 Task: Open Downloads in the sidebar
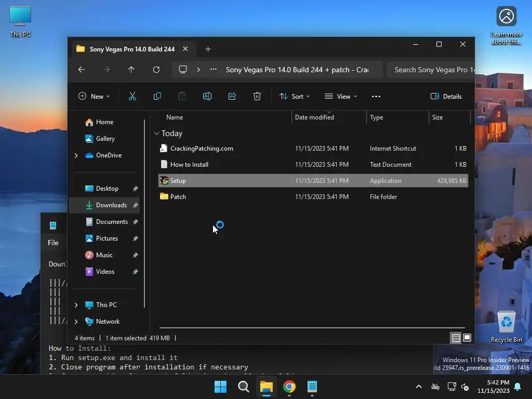click(104, 205)
